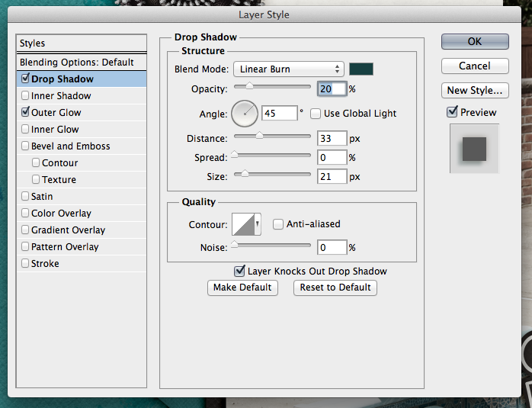Open the Blend Mode dropdown
This screenshot has width=532, height=408.
(x=289, y=69)
